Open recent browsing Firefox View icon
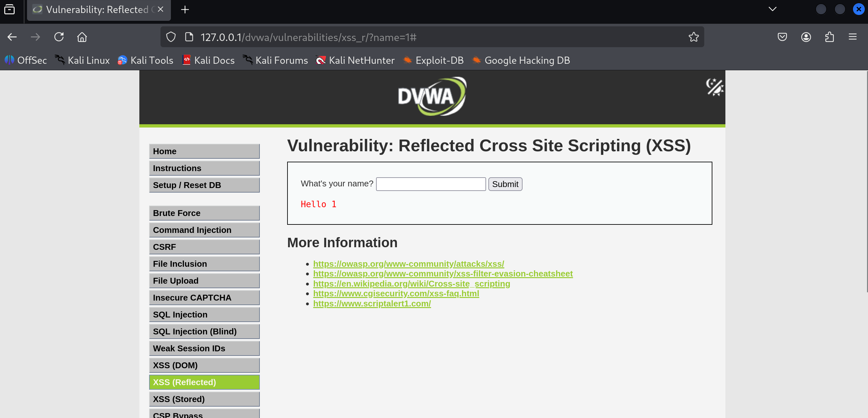This screenshot has height=418, width=868. [9, 9]
